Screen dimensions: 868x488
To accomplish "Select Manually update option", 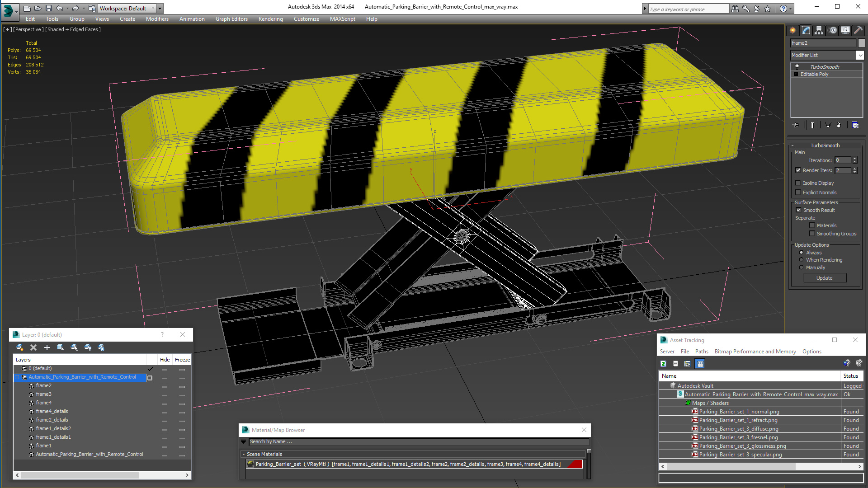I will click(x=802, y=267).
